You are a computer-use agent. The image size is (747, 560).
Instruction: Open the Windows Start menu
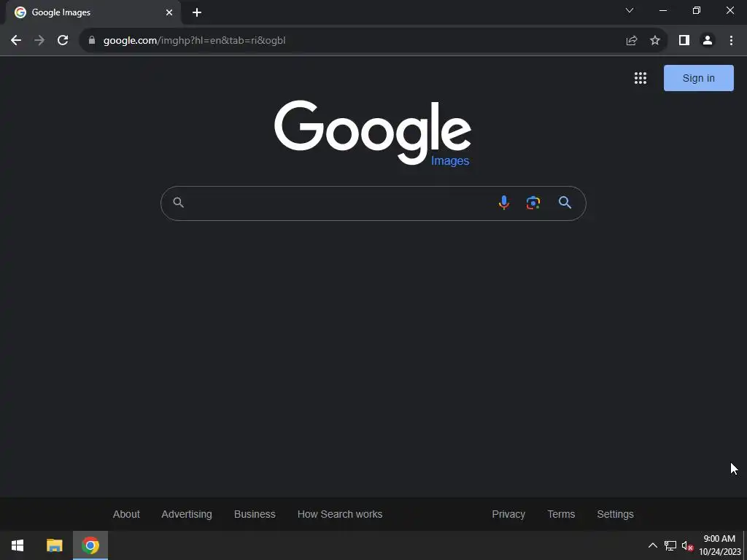18,545
